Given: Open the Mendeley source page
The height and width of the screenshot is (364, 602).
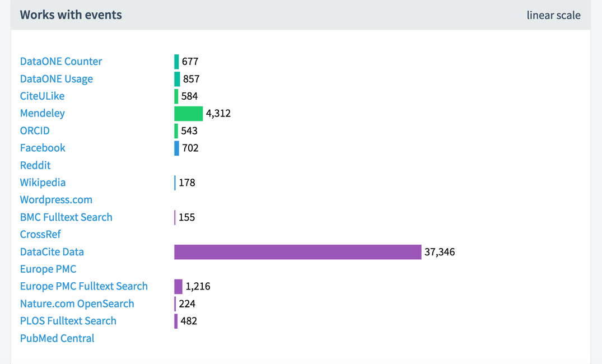Looking at the screenshot, I should 43,113.
